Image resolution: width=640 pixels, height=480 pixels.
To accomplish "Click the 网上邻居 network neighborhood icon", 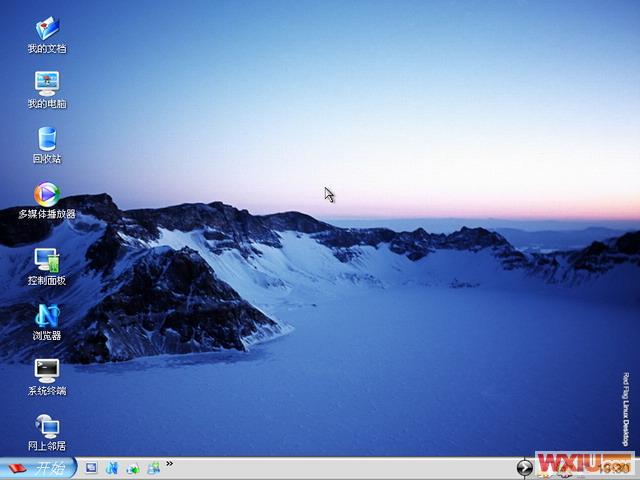I will pos(46,426).
